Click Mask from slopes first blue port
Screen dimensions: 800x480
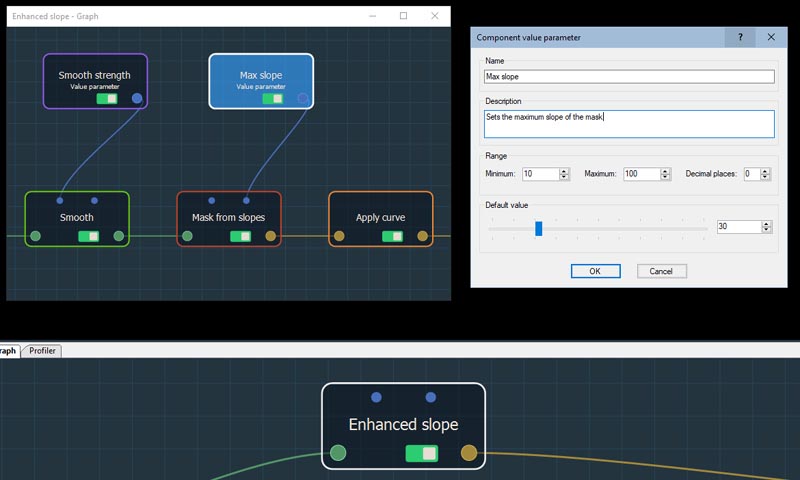[x=212, y=200]
